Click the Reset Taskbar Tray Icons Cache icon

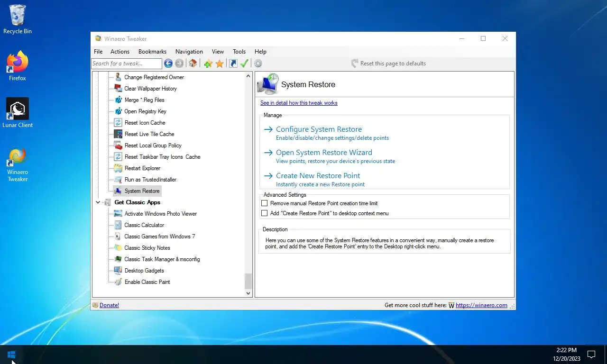tap(118, 157)
